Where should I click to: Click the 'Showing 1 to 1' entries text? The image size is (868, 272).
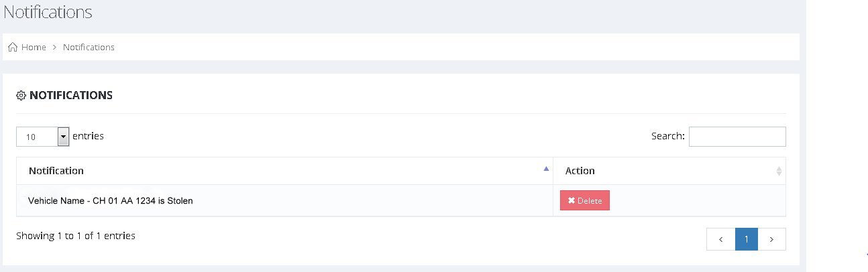[x=76, y=236]
